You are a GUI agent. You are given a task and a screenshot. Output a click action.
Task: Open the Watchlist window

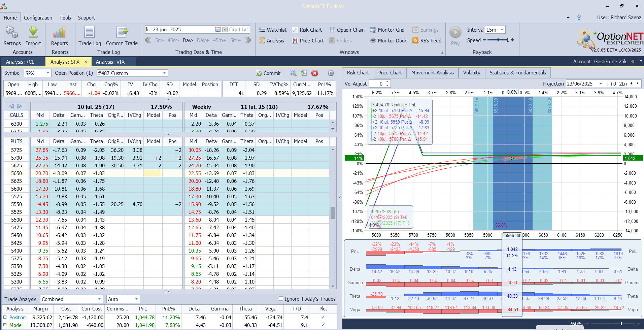pos(273,30)
